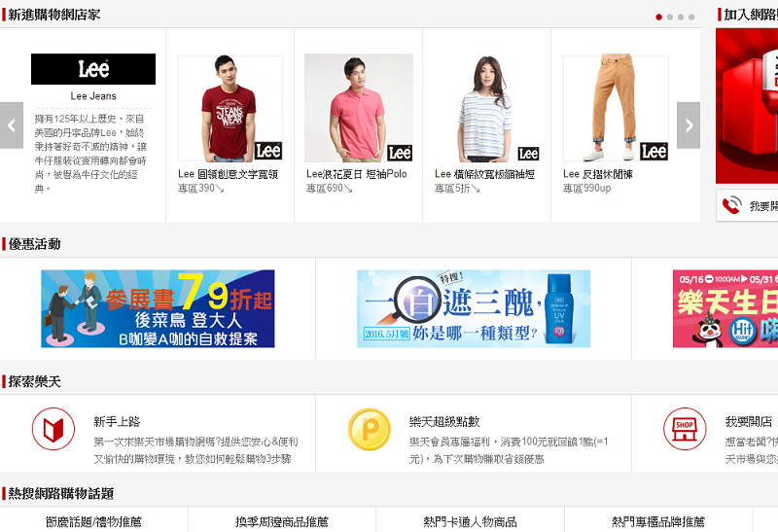Image resolution: width=778 pixels, height=532 pixels.
Task: Select the 節慶話題/禮物推薦 tab
Action: [93, 521]
